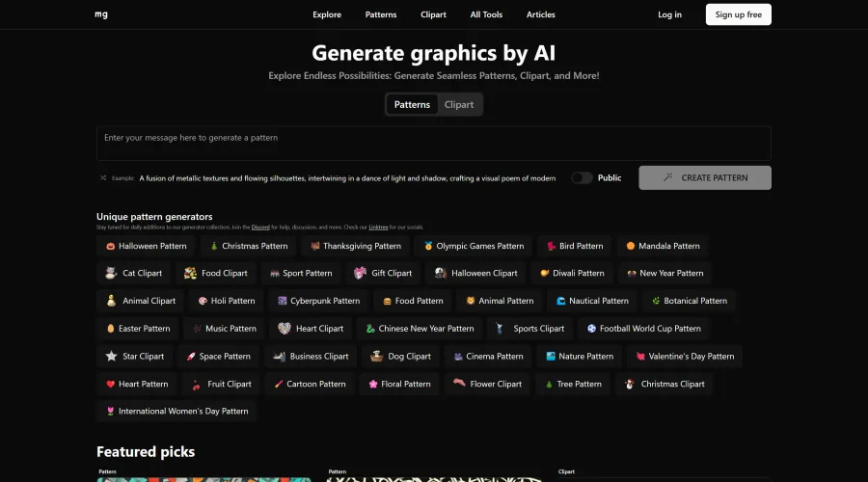Viewport: 868px width, 482px height.
Task: Open Flower Clipart generator
Action: click(x=487, y=384)
